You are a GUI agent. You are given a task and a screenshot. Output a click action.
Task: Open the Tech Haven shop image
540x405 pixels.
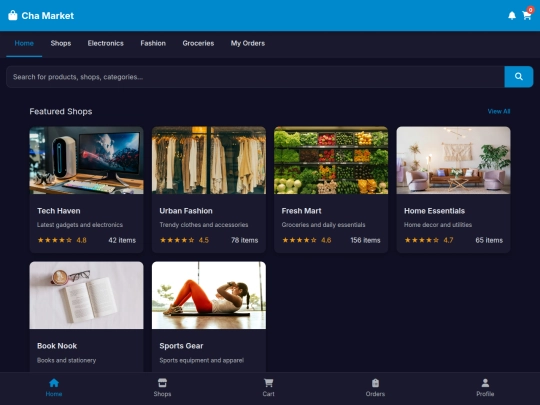pyautogui.click(x=86, y=160)
